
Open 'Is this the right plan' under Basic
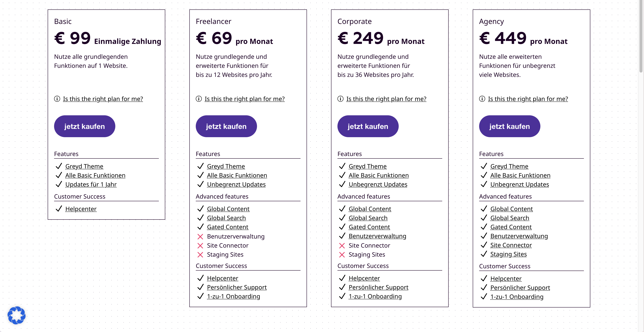(x=103, y=99)
